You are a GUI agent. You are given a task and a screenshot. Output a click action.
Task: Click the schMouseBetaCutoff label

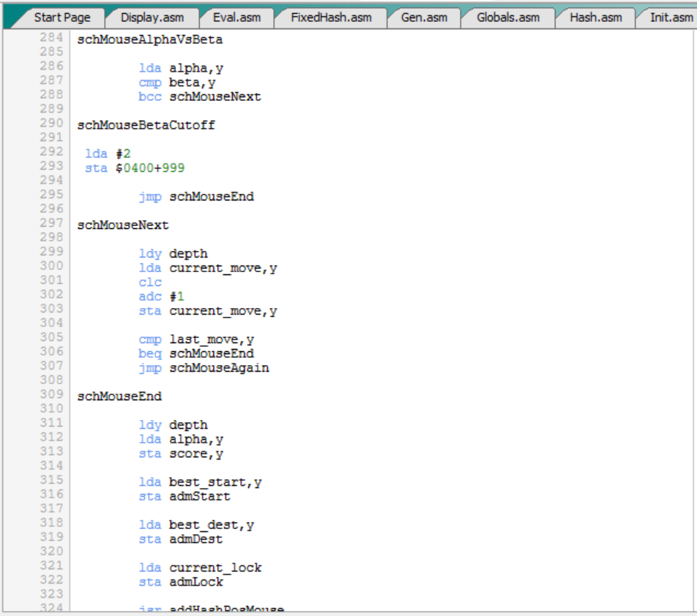[146, 125]
